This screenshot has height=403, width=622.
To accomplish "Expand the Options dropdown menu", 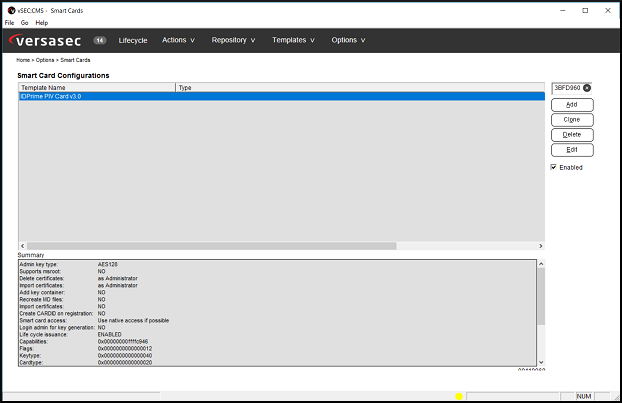I will [x=348, y=40].
